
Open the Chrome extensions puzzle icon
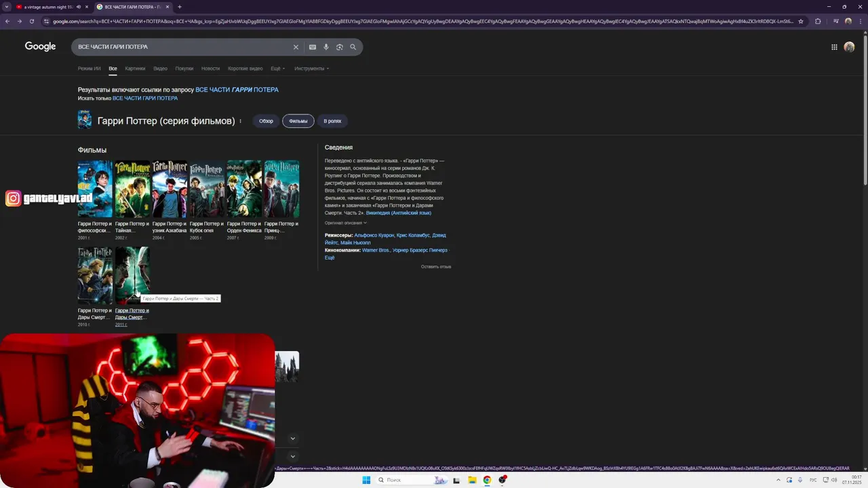click(x=818, y=21)
